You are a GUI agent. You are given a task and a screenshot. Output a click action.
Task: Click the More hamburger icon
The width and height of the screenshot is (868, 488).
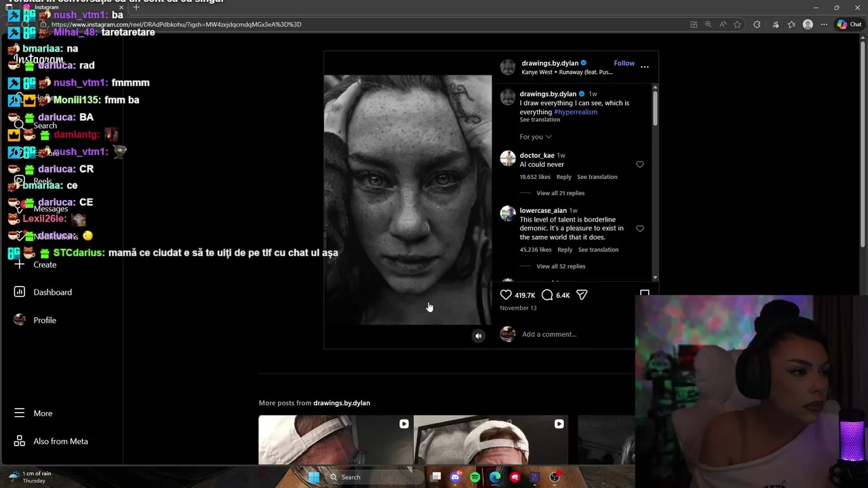[20, 413]
